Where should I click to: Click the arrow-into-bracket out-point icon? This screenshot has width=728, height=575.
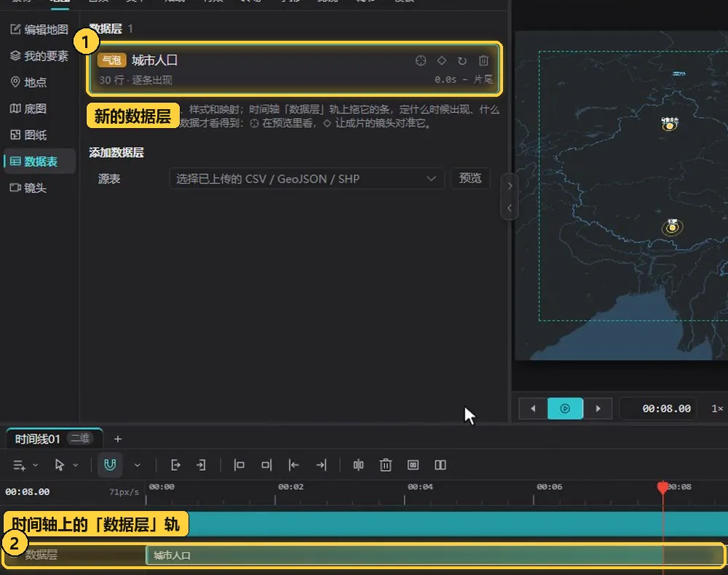[201, 465]
